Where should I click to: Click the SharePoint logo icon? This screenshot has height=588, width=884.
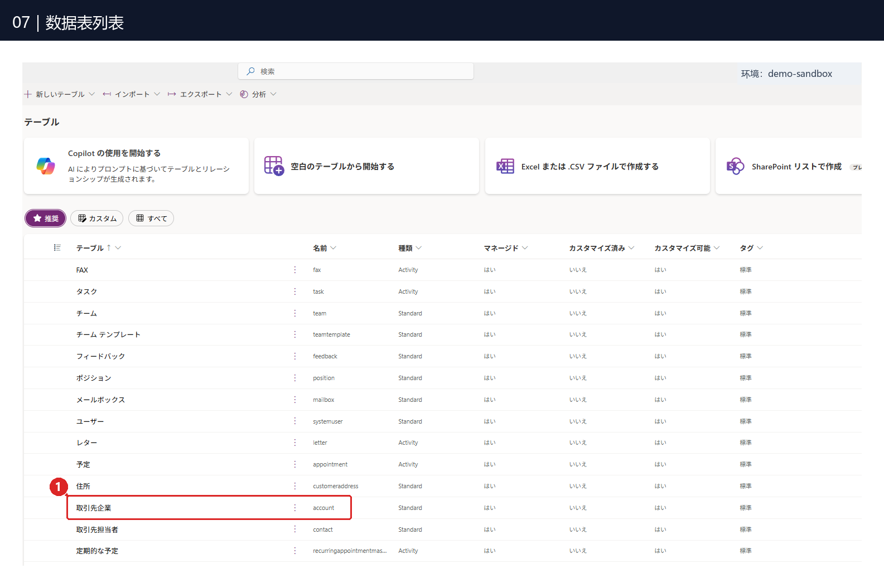(x=735, y=166)
